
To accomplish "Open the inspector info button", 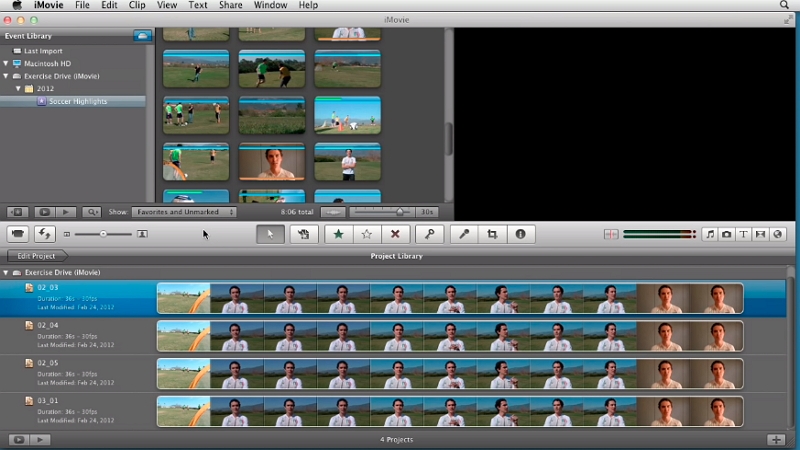I will [520, 234].
